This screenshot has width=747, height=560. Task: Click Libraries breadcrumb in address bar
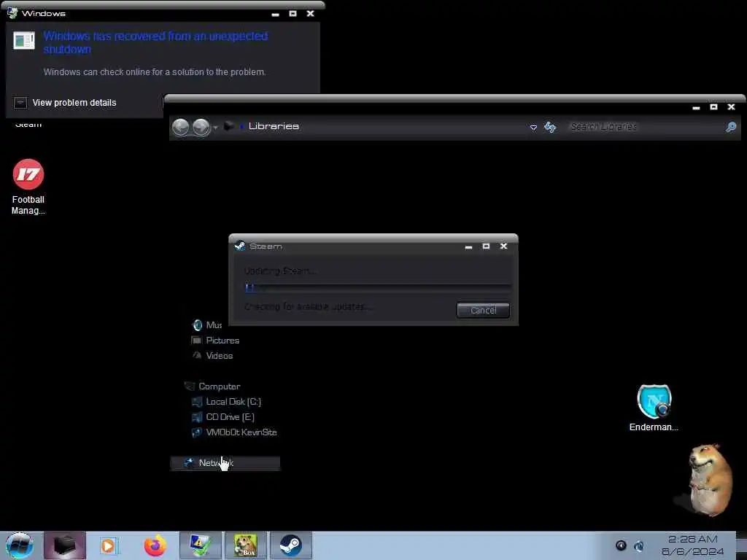coord(274,126)
